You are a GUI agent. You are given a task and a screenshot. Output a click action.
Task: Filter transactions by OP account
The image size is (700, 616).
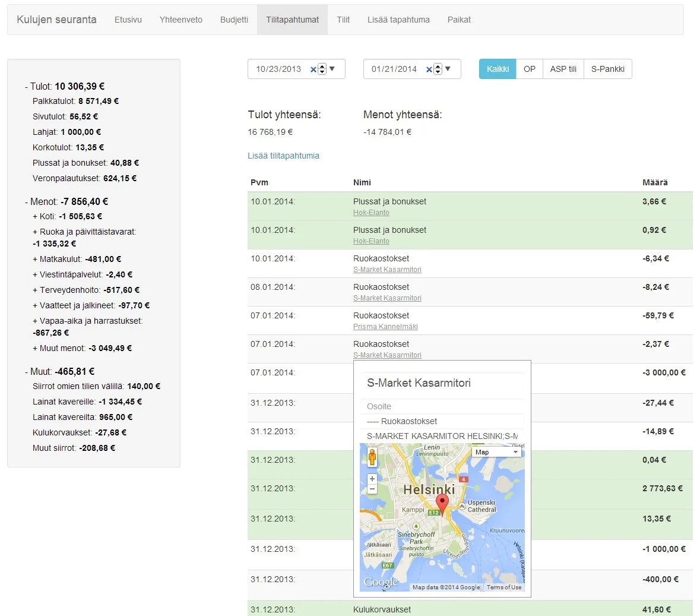click(x=530, y=69)
